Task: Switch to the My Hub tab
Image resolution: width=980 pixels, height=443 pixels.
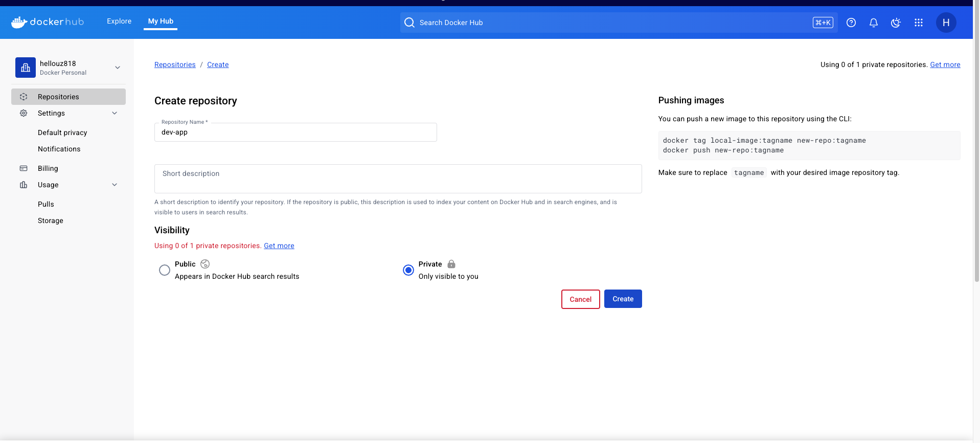Action: click(x=161, y=21)
